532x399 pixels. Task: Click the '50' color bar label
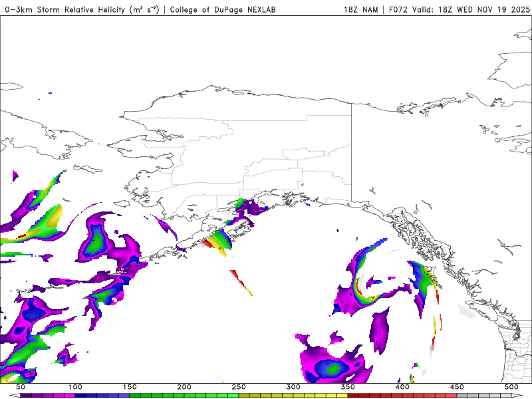(21, 387)
